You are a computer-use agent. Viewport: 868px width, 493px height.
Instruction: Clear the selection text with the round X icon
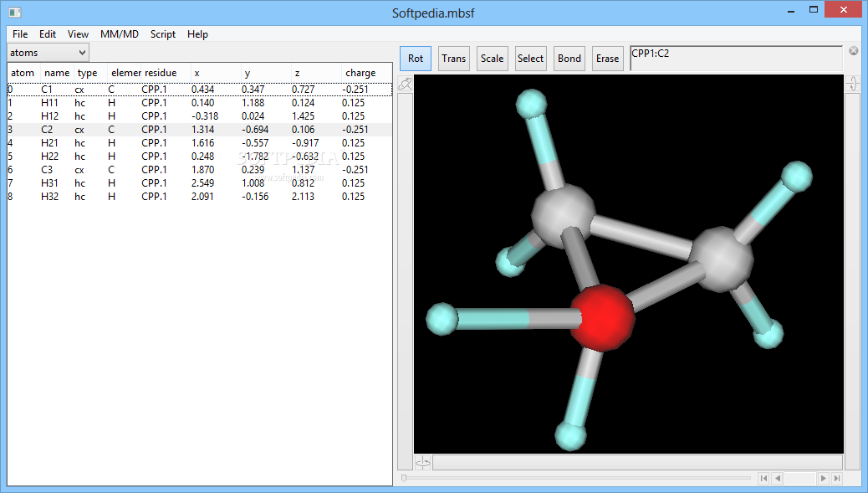pos(854,51)
